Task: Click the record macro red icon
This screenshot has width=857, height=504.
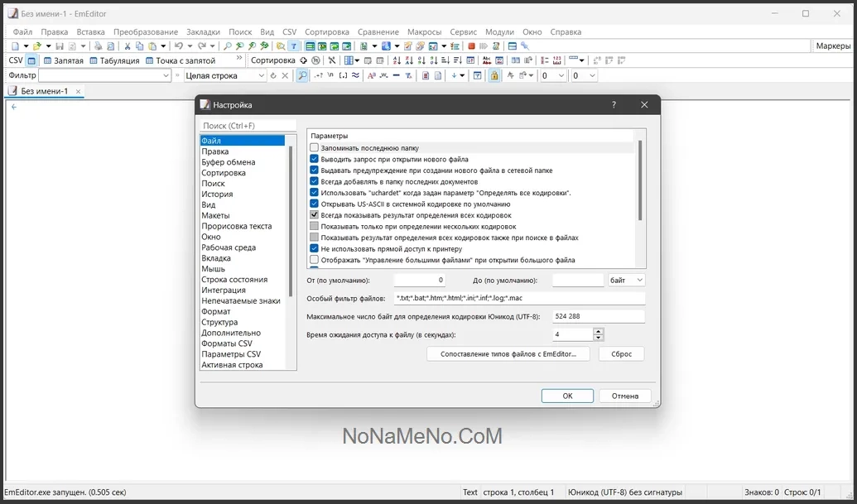Action: point(472,46)
